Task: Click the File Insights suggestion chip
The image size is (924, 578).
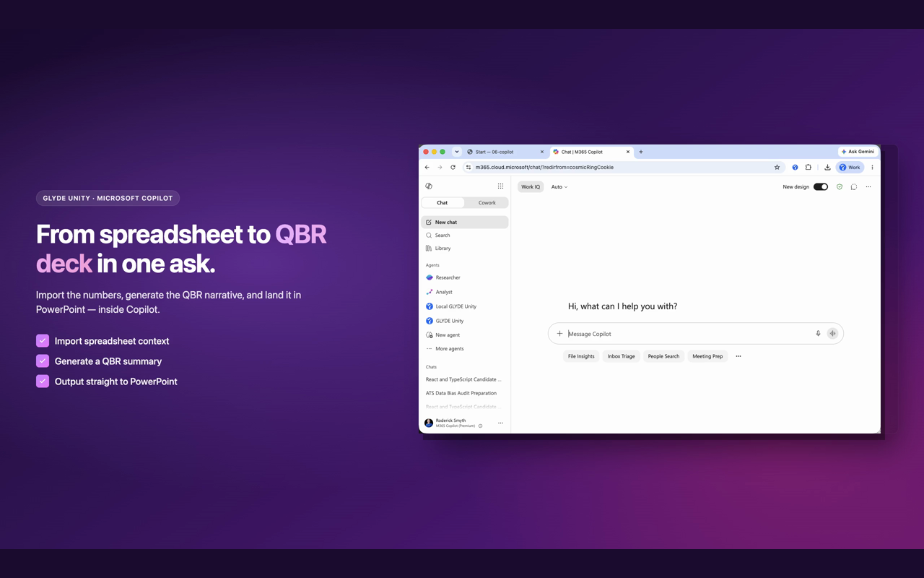Action: tap(581, 356)
